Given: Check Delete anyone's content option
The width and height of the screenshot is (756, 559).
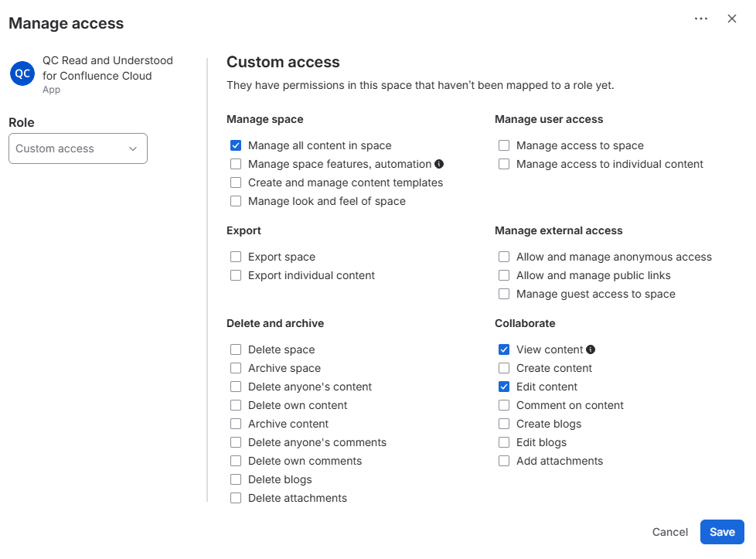Looking at the screenshot, I should click(236, 387).
